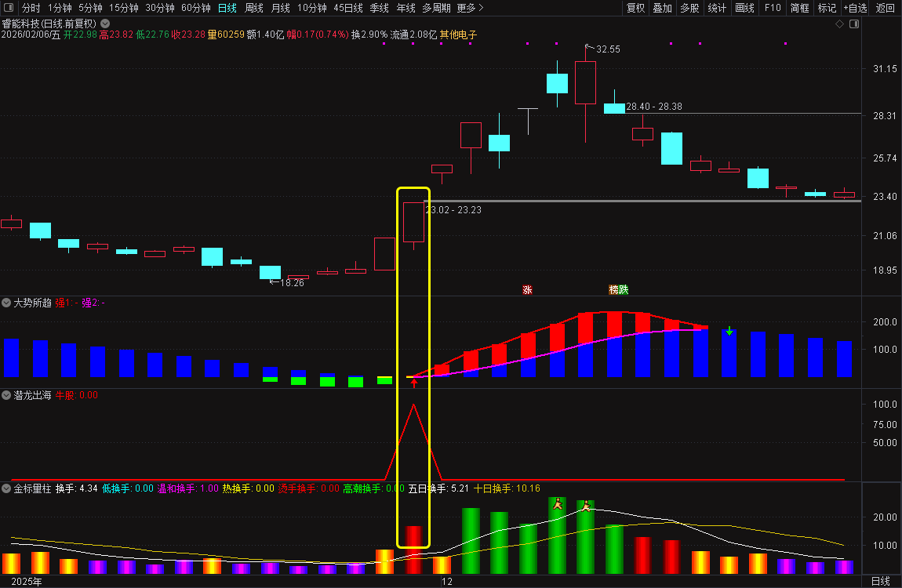
Task: Click the 十日换手: 10.16 value
Action: pyautogui.click(x=507, y=488)
